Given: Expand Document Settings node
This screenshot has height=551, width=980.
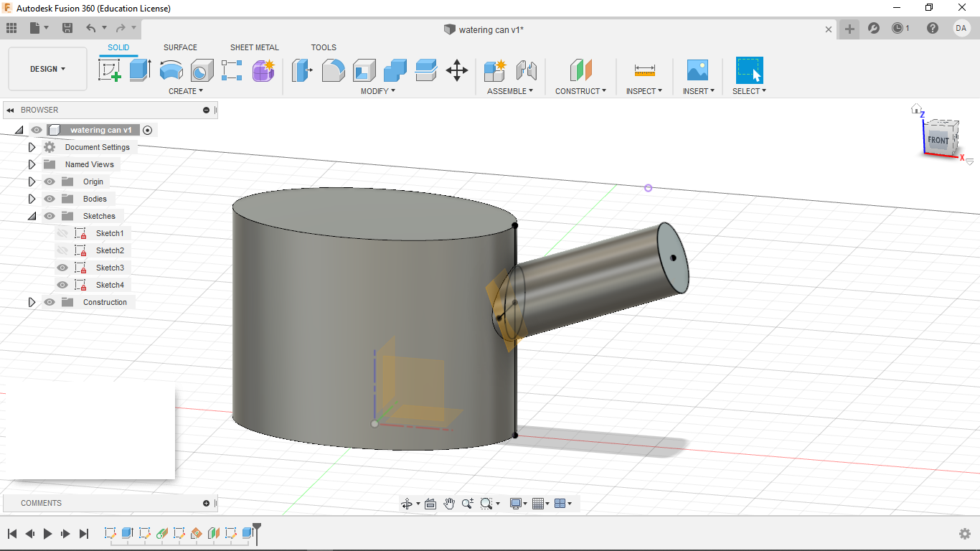Looking at the screenshot, I should (32, 147).
